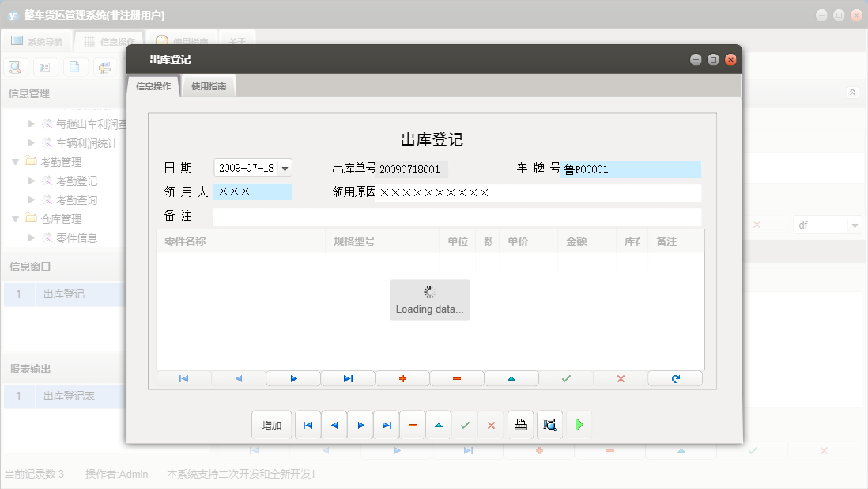Run the report using the green play icon

pos(579,425)
